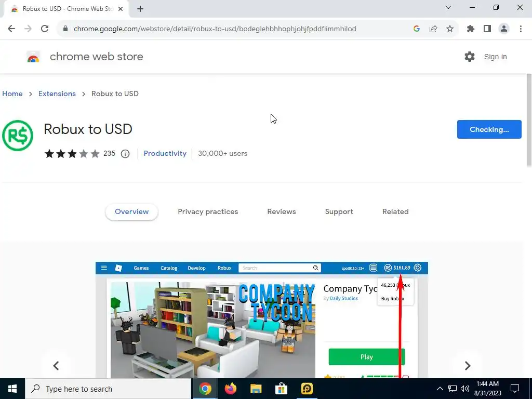Screen dimensions: 532x399
Task: Open Chrome three-dot menu
Action: coord(521,29)
